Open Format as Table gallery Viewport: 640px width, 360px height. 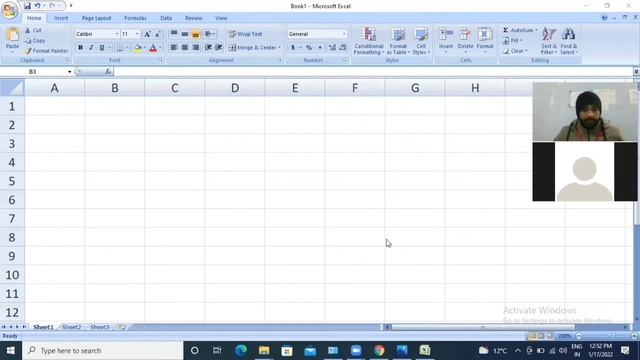tap(398, 41)
